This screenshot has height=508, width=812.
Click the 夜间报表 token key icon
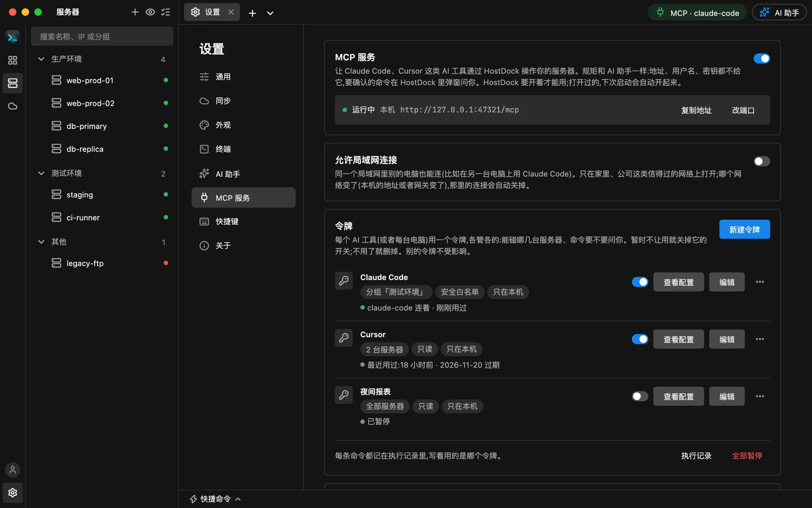click(x=344, y=395)
